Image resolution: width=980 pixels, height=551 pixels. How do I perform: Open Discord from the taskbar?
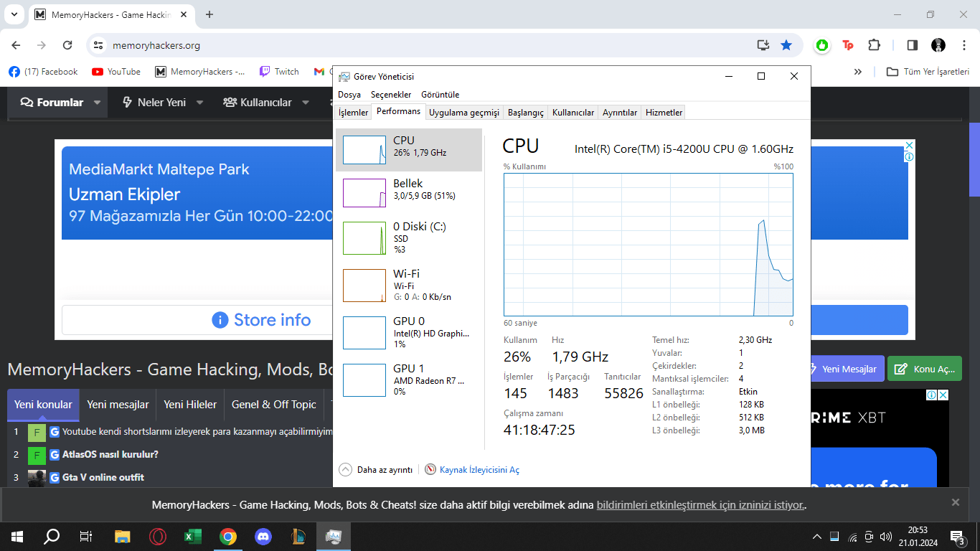point(263,536)
